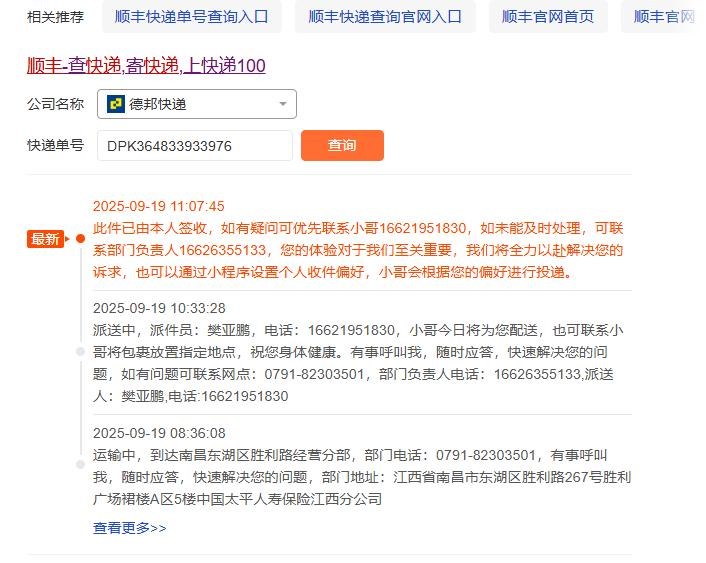Click the orange latest-status timeline dot
Viewport: 706px width, 563px height.
[81, 239]
